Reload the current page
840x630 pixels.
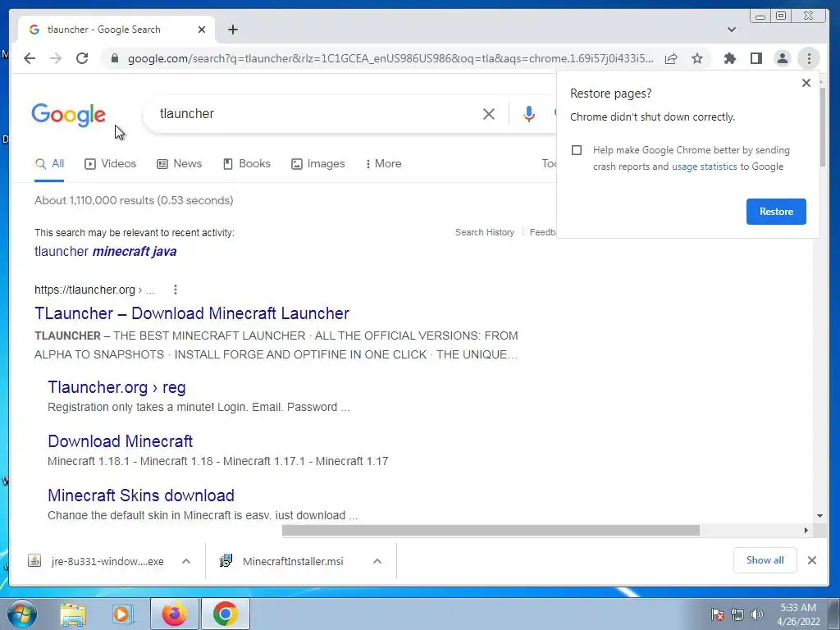tap(82, 58)
